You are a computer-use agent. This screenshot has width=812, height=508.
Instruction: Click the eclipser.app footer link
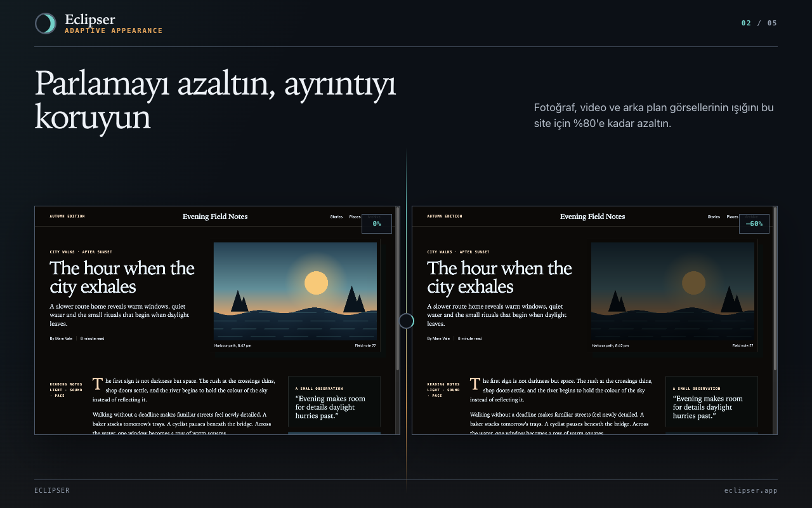(x=750, y=490)
